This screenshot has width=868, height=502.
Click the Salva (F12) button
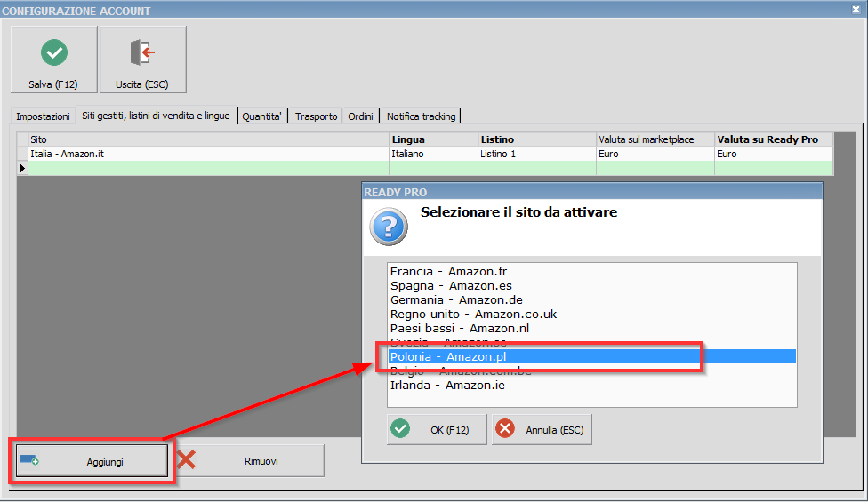click(53, 60)
